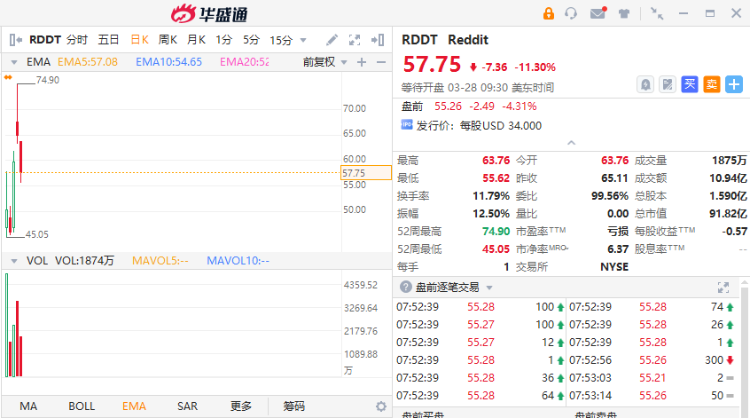Select the BOLL indicator
Viewport: 750px width, 418px height.
click(x=81, y=407)
